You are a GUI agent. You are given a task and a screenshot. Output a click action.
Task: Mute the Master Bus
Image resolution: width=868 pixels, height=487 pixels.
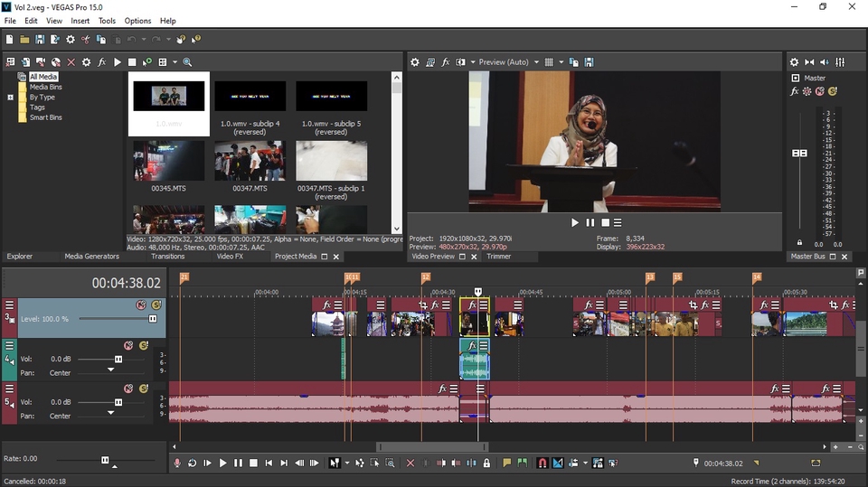point(820,91)
